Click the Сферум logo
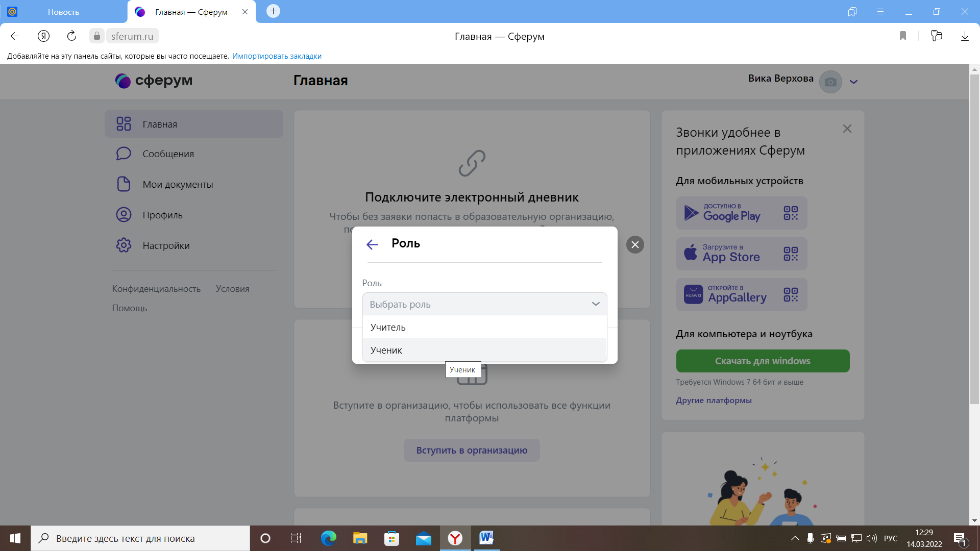This screenshot has height=551, width=980. [154, 81]
